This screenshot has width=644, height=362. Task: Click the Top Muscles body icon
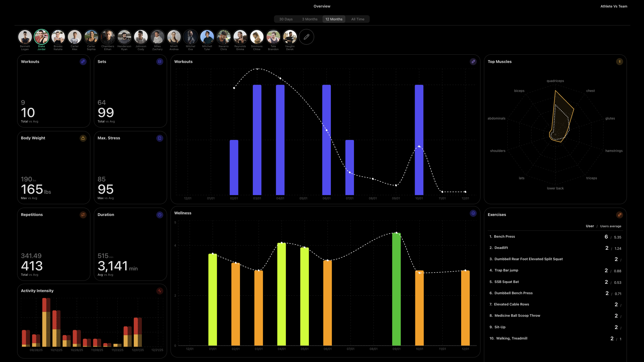pos(619,62)
